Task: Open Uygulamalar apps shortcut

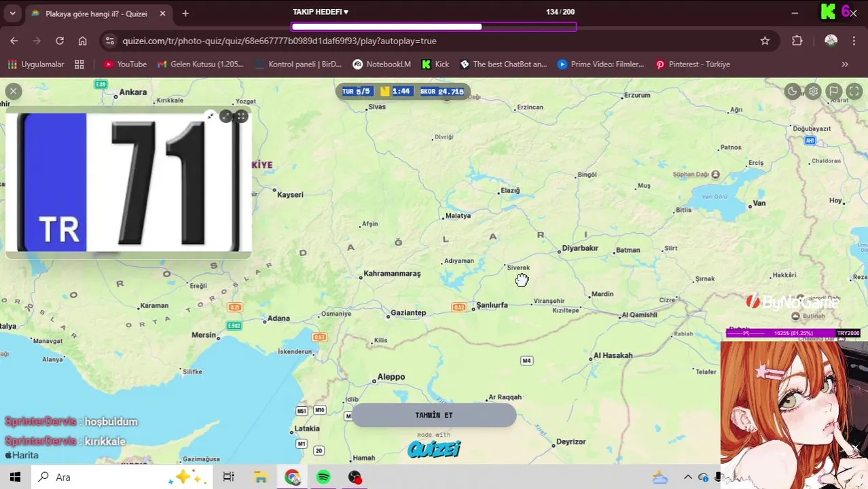Action: pos(36,65)
